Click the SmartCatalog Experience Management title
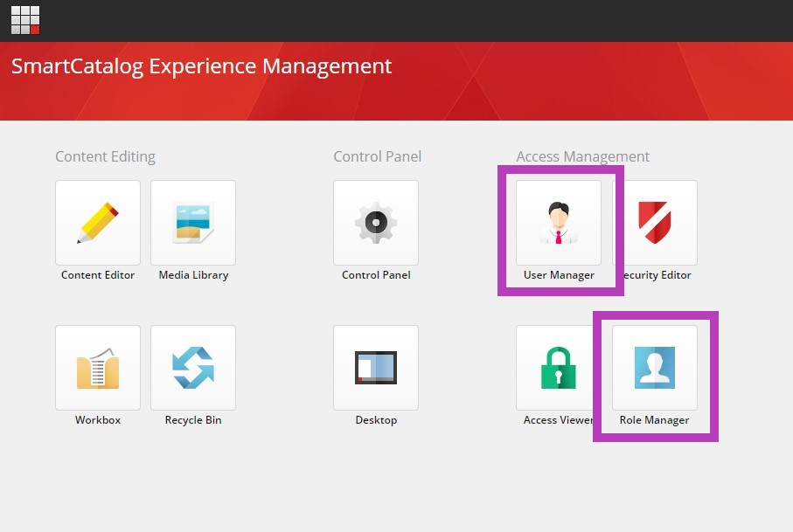Viewport: 793px width, 532px height. coord(201,66)
